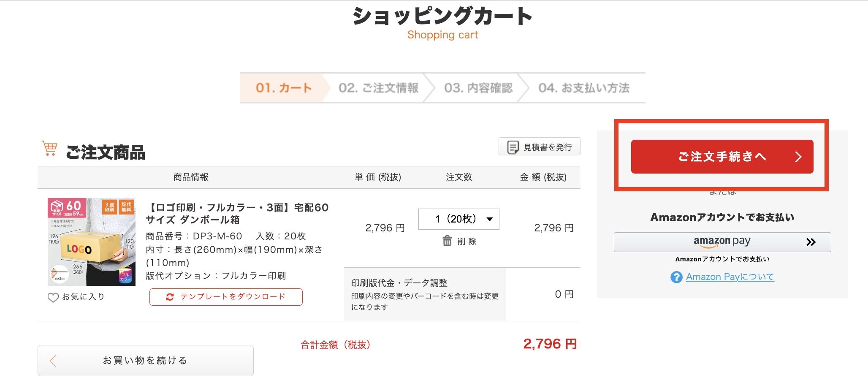Screen dimensions: 868x391
Task: Click the refresh icon on template download button
Action: (170, 297)
